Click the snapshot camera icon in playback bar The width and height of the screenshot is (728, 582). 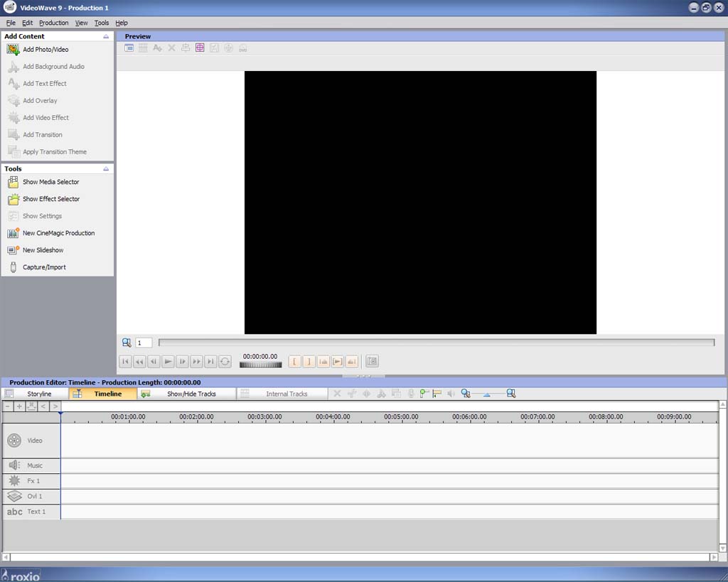point(372,361)
